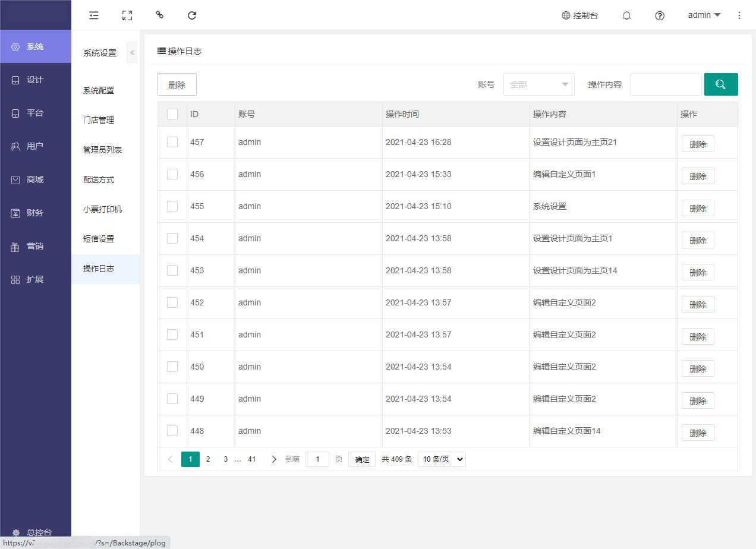Check the checkbox for log ID 457
The height and width of the screenshot is (549, 756).
pos(172,142)
